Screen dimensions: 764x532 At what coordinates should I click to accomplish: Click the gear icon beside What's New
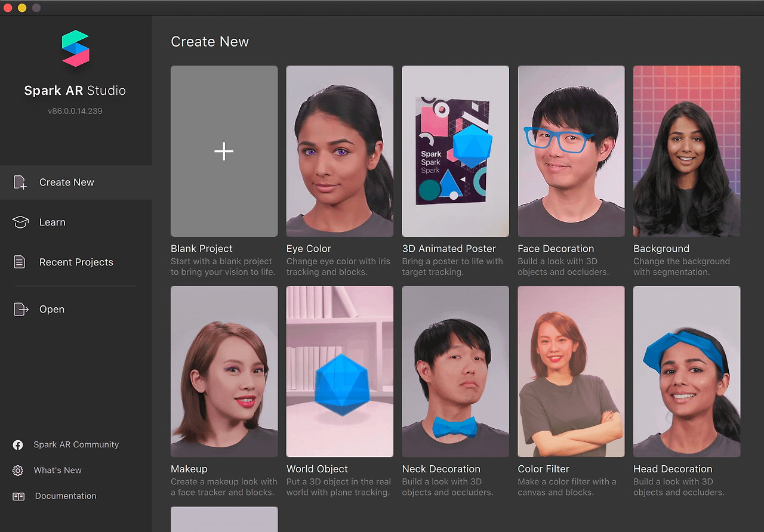click(x=18, y=471)
